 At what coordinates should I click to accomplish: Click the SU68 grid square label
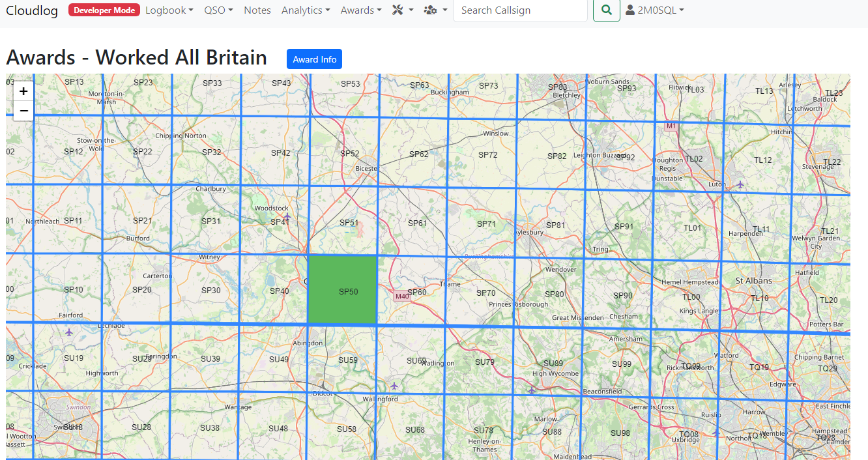[x=415, y=430]
